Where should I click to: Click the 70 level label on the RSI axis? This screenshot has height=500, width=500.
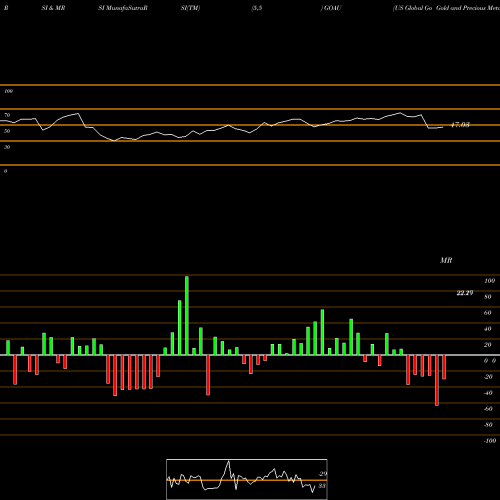pyautogui.click(x=7, y=115)
